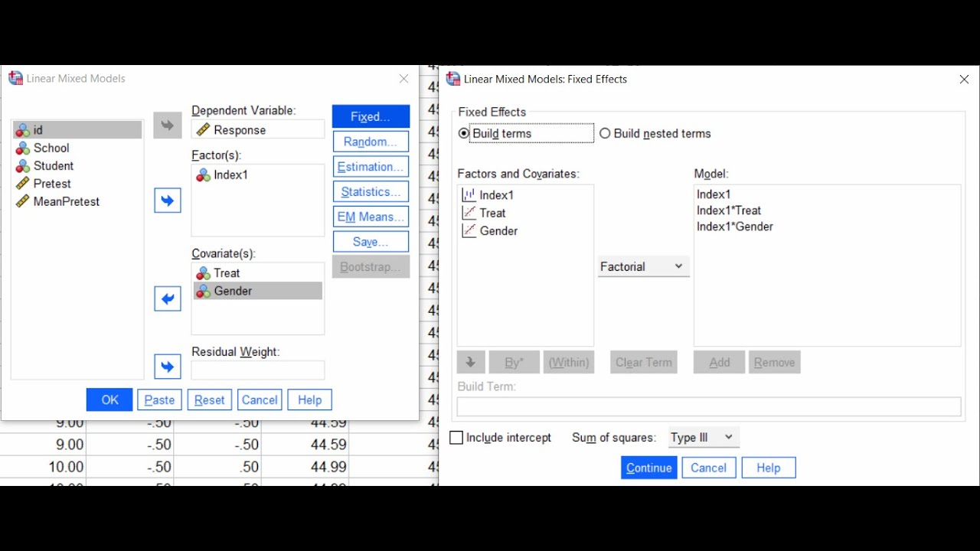Cancel the Fixed Effects dialog
This screenshot has width=980, height=551.
coord(708,468)
